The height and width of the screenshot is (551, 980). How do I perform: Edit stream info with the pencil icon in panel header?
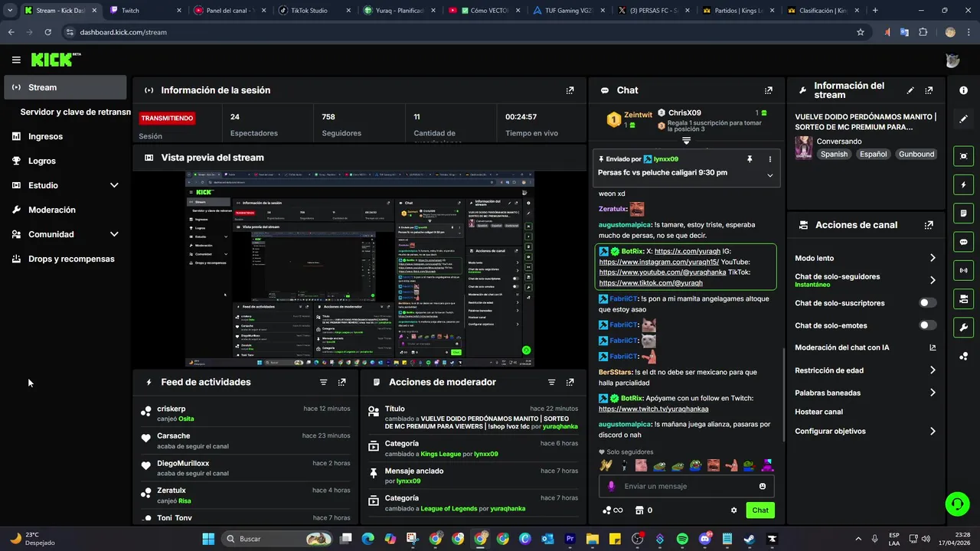(910, 90)
